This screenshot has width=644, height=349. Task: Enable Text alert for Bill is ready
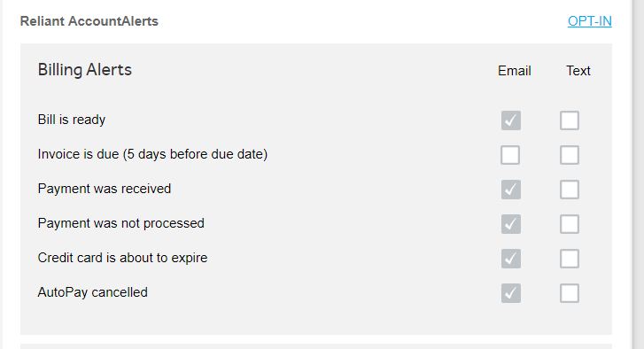click(x=570, y=120)
